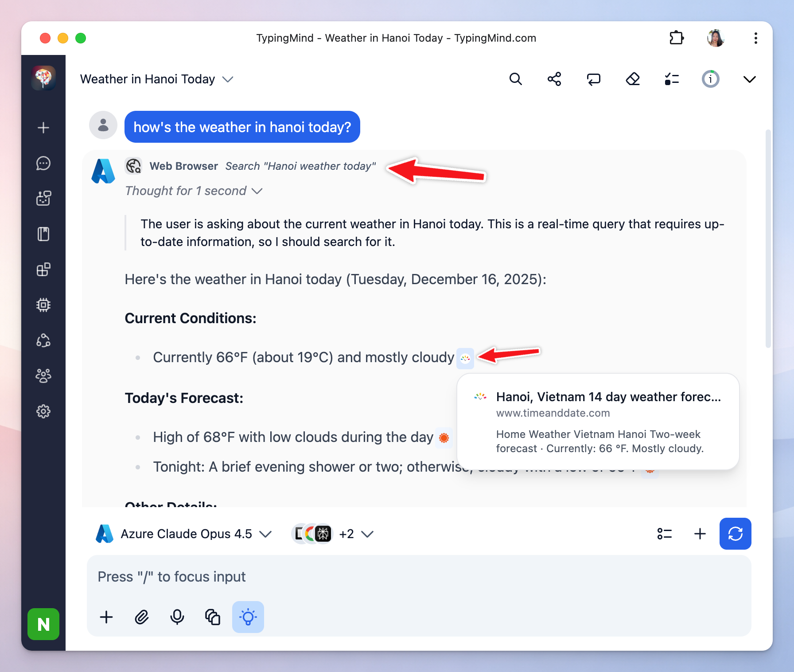This screenshot has width=794, height=672.
Task: Collapse the Thought for 1 second section
Action: tap(194, 191)
